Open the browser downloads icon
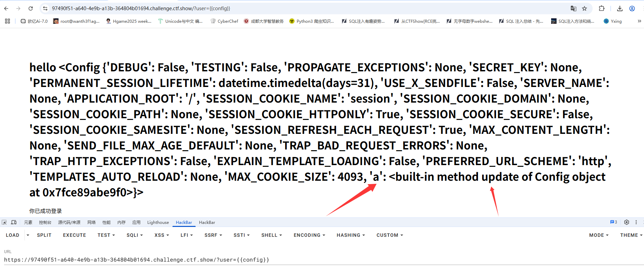This screenshot has width=644, height=266. 620,8
